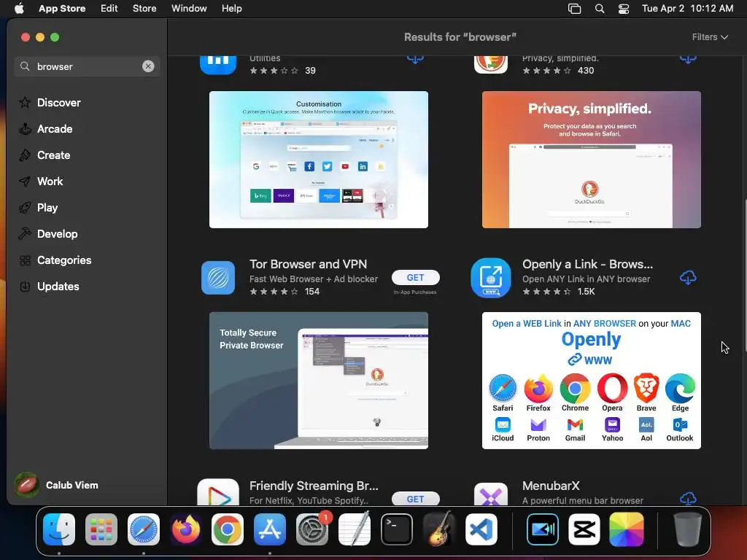Open the Discover section in sidebar
Image resolution: width=747 pixels, height=560 pixels.
click(58, 102)
